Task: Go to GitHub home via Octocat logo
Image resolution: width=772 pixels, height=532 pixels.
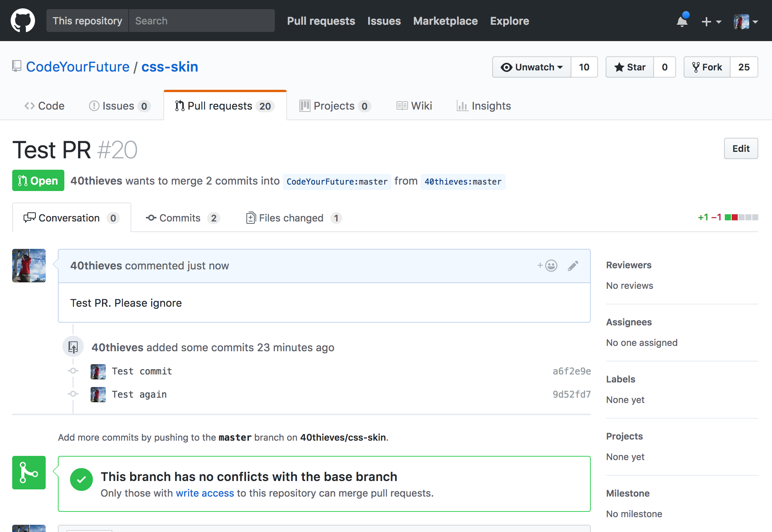Action: click(23, 21)
